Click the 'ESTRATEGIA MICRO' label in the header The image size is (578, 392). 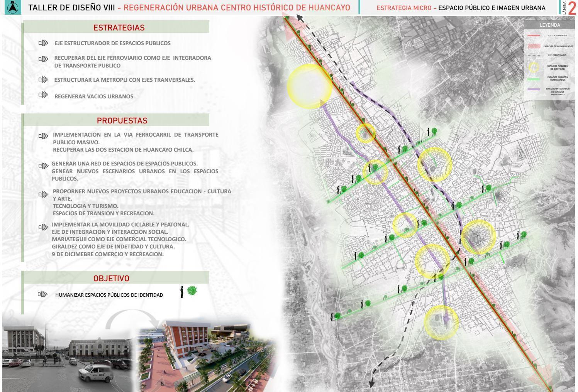coord(404,8)
